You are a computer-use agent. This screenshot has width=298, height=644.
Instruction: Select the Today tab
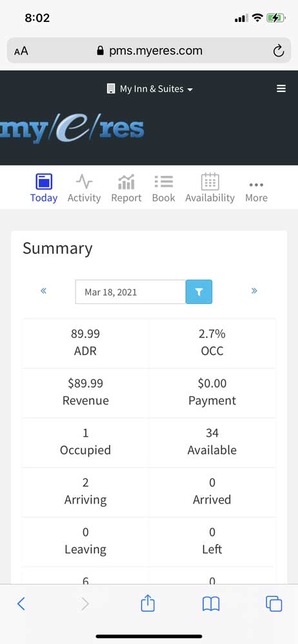point(44,189)
